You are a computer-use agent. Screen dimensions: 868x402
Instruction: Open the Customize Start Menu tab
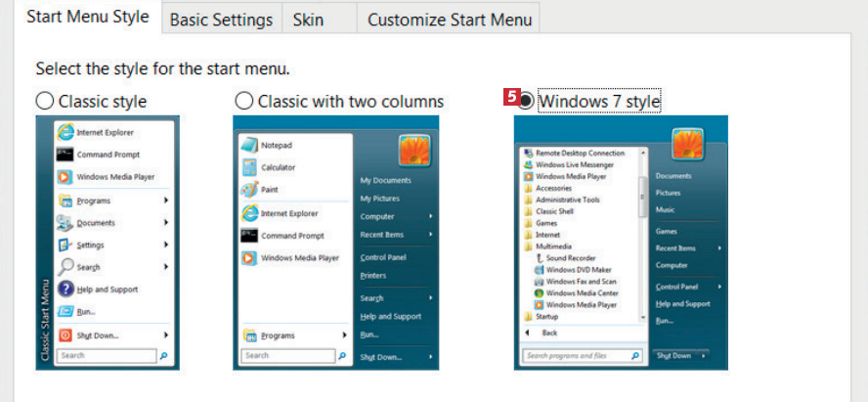tap(450, 20)
